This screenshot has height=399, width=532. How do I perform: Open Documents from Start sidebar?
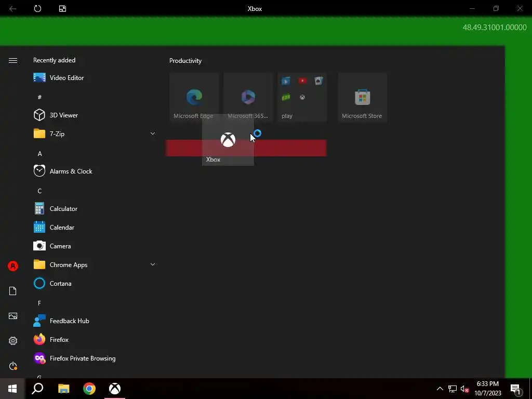(13, 291)
